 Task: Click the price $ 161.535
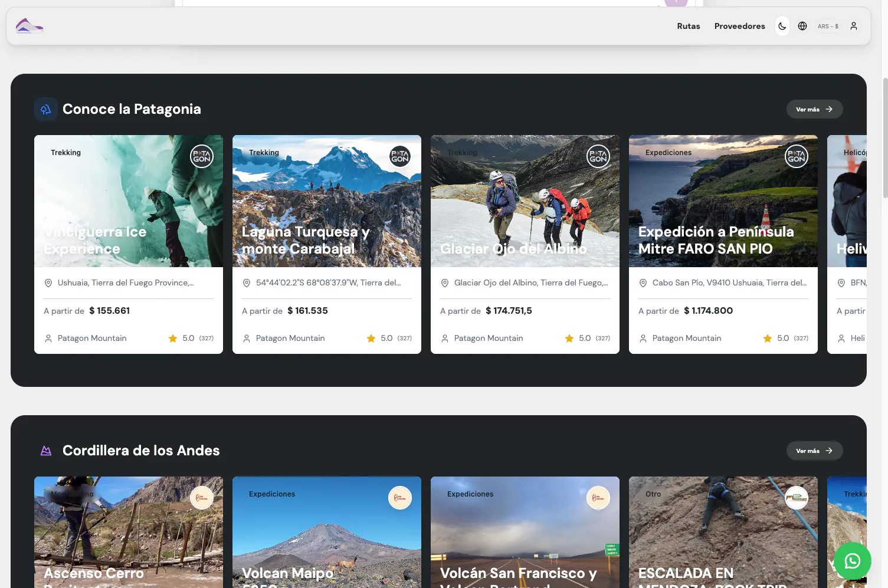[308, 311]
